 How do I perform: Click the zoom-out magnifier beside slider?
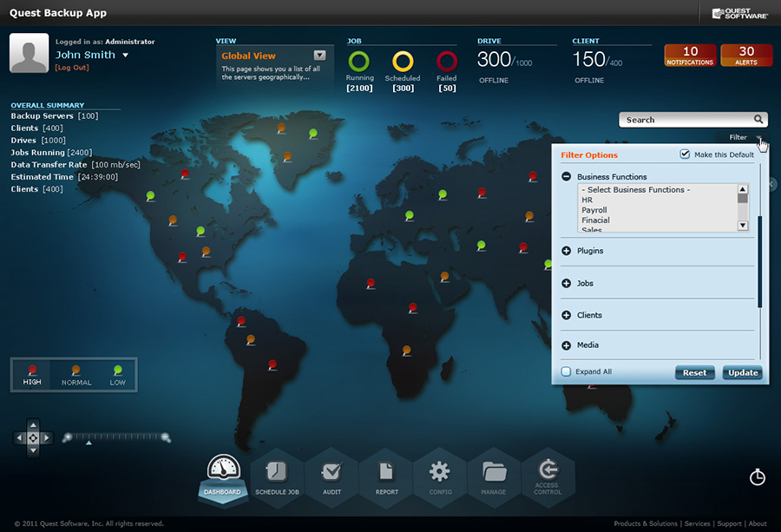(166, 437)
